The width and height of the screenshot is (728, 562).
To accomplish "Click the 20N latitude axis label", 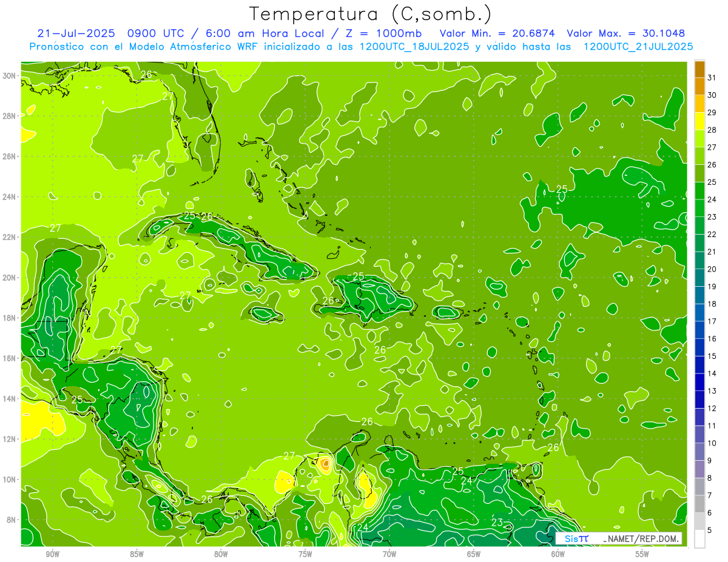I will pos(9,278).
